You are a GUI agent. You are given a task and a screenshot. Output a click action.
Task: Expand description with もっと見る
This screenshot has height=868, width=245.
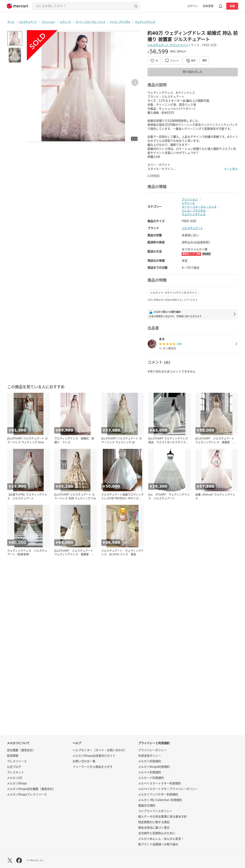[231, 169]
